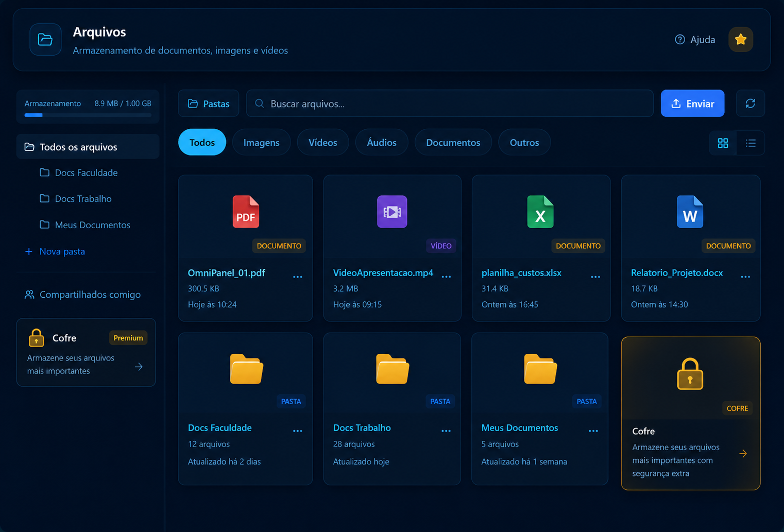This screenshot has width=784, height=532.
Task: Open Compartilhados comigo section
Action: coord(83,295)
